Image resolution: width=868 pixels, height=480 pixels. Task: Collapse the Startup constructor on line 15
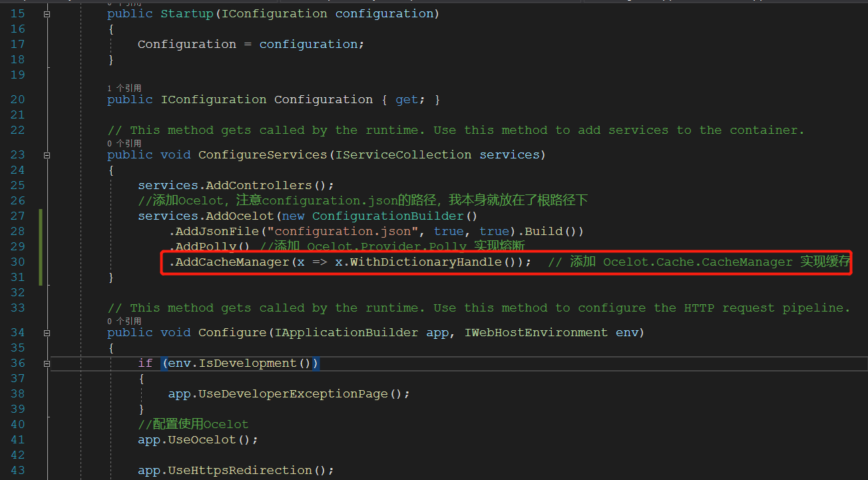[47, 14]
